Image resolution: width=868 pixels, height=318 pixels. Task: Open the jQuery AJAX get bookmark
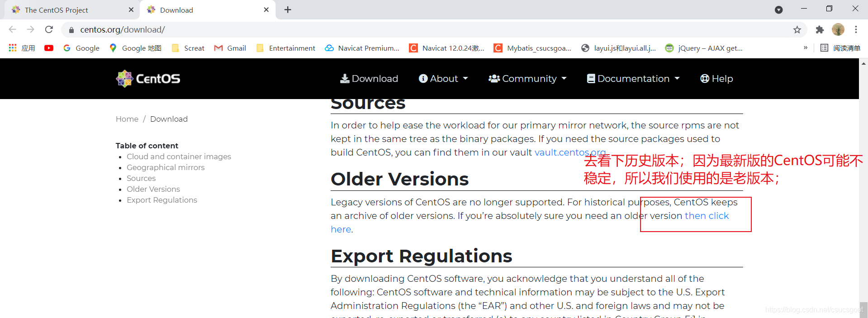click(704, 48)
